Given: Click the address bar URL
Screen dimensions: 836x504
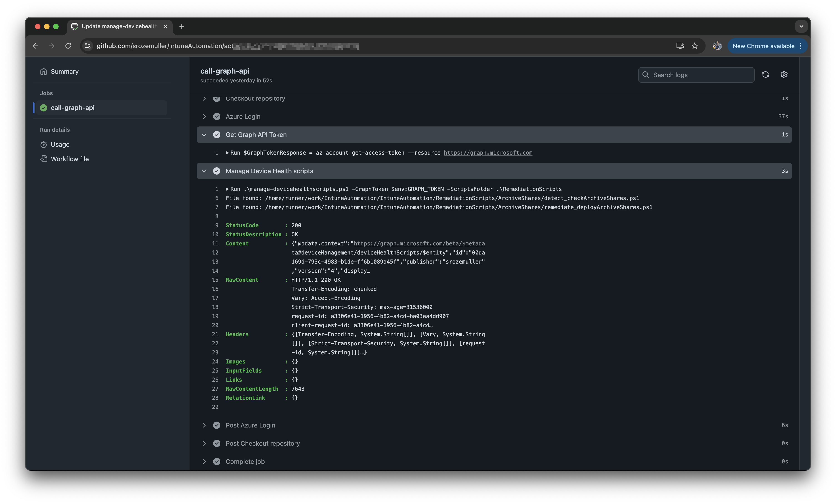Looking at the screenshot, I should pos(228,46).
